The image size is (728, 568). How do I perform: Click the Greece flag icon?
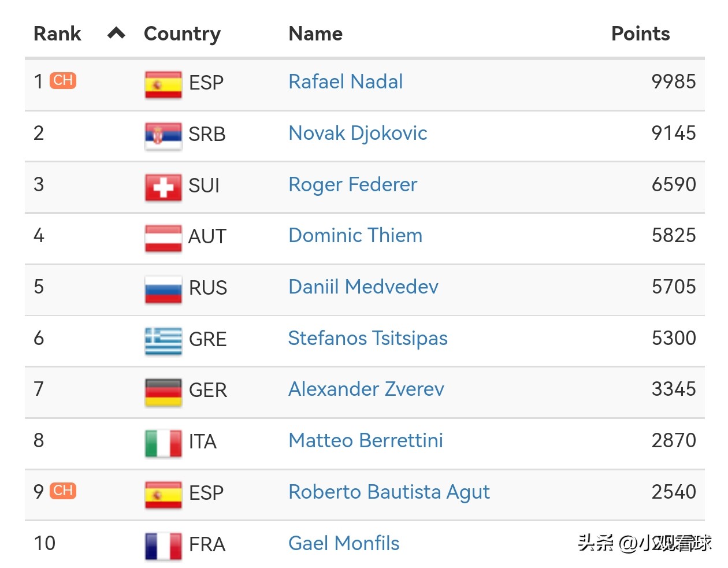coord(163,341)
